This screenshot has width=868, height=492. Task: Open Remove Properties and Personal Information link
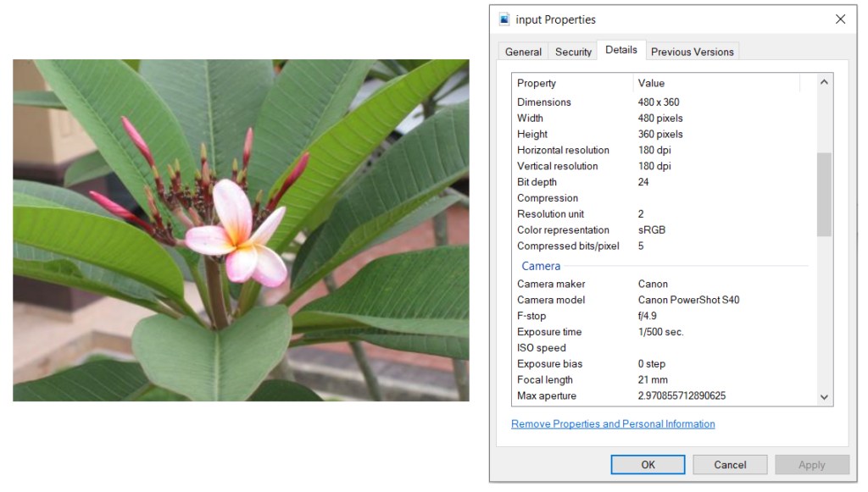coord(613,424)
